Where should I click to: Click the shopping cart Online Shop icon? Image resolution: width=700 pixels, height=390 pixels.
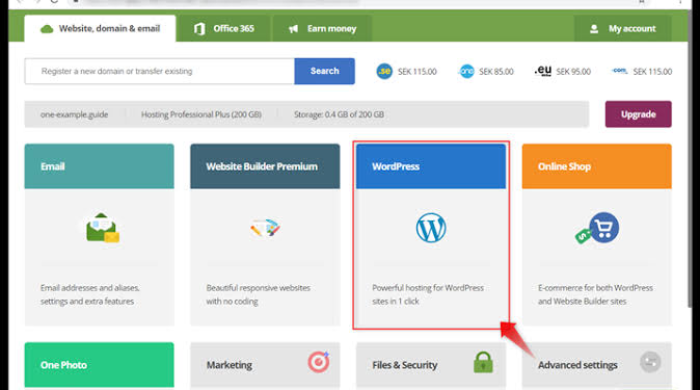click(597, 228)
